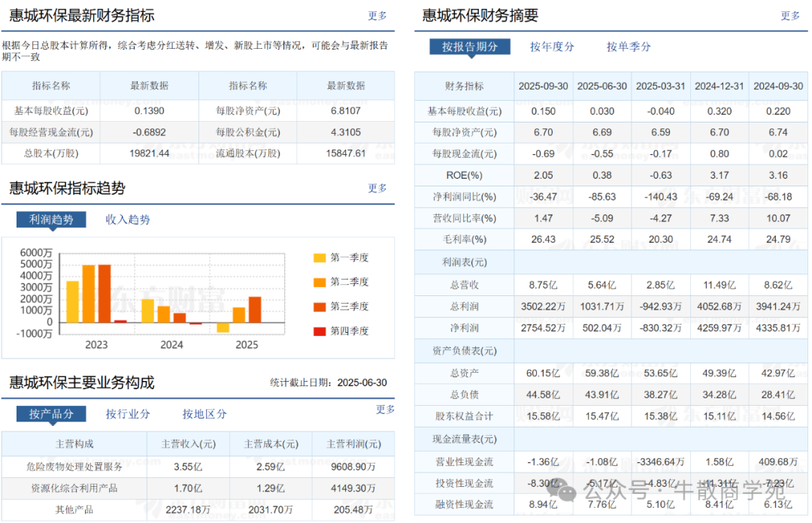Viewport: 812px width, 523px height.
Task: Click the 流通股本 value 15847.61
Action: coord(346,153)
